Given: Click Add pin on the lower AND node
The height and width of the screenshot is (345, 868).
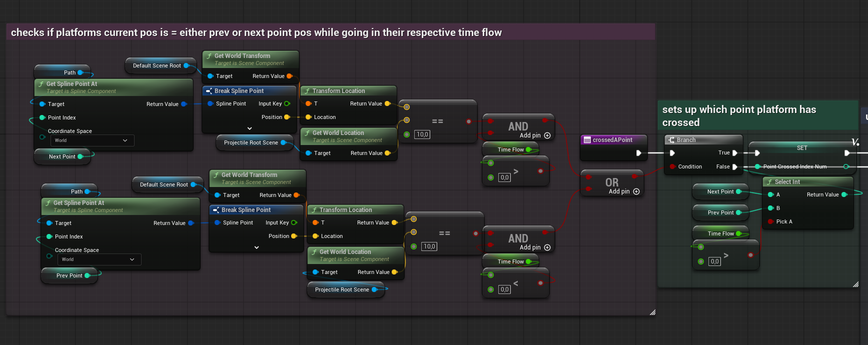Looking at the screenshot, I should (547, 247).
